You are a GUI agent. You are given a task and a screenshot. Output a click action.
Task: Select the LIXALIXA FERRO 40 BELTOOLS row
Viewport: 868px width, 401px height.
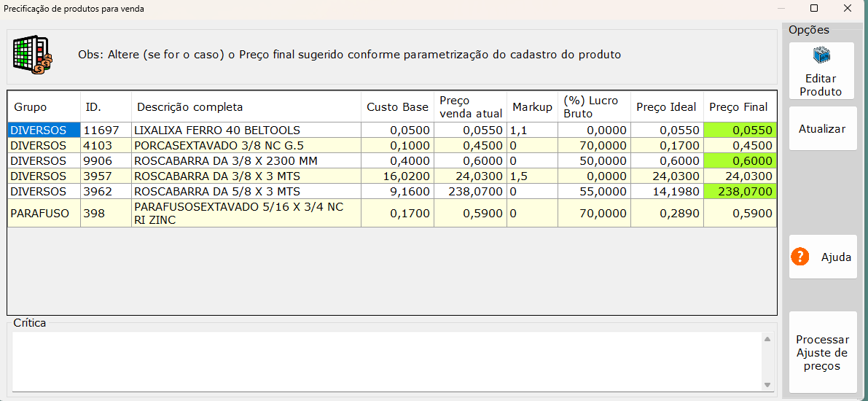pyautogui.click(x=216, y=131)
